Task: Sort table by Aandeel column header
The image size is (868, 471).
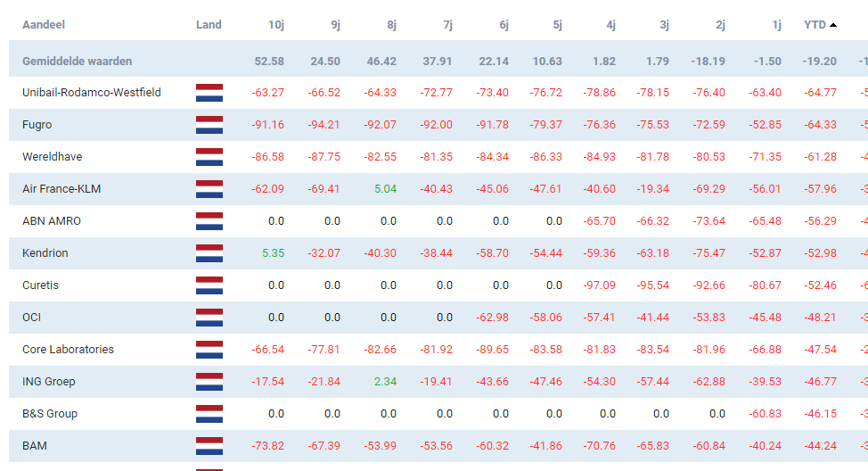Action: tap(43, 24)
